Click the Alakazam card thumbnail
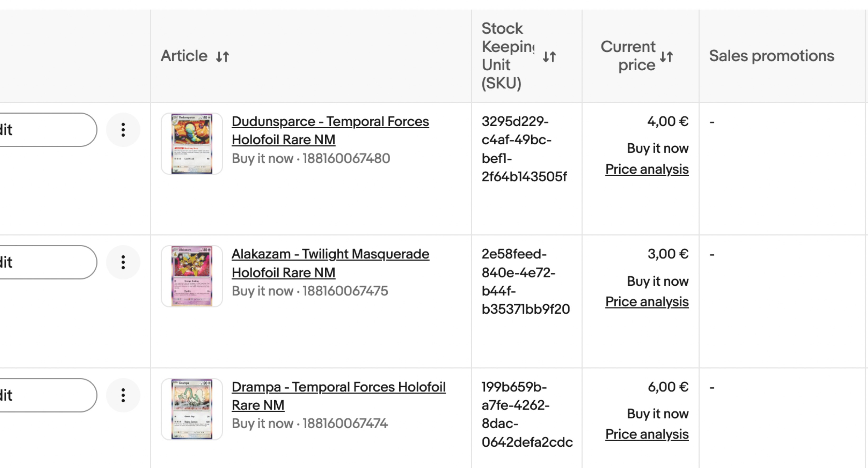This screenshot has height=468, width=868. (192, 276)
